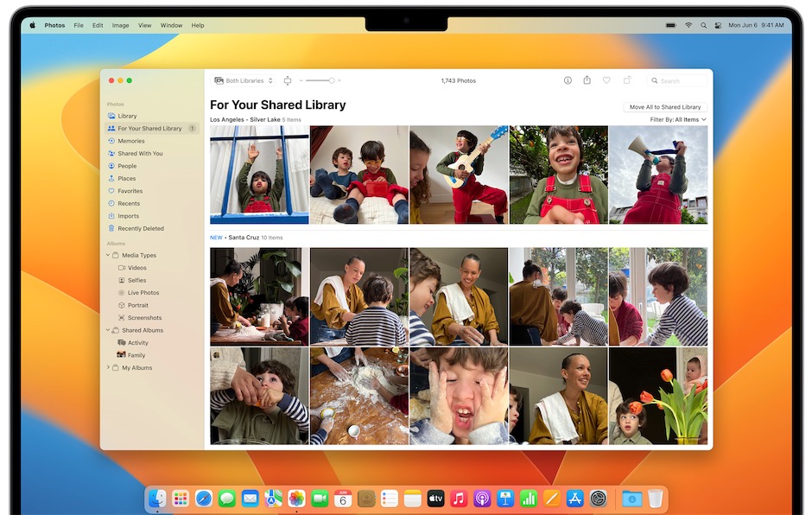
Task: Select photo with orange tulips
Action: (x=657, y=396)
